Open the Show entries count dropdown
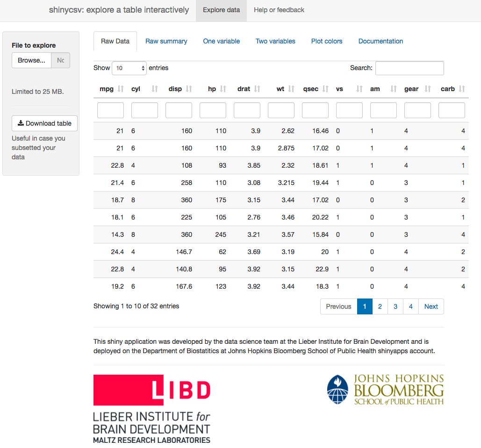This screenshot has height=448, width=481. click(x=129, y=68)
